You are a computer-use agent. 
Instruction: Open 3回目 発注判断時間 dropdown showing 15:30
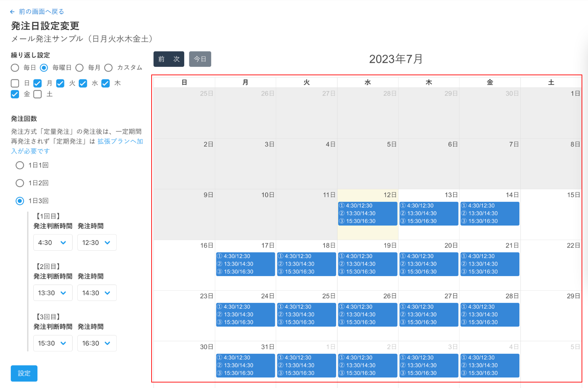point(53,343)
